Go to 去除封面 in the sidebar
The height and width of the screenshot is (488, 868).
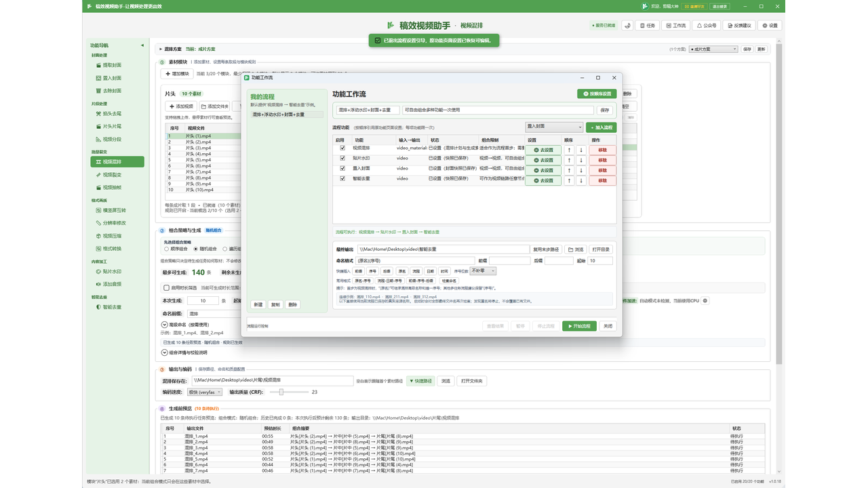[112, 91]
